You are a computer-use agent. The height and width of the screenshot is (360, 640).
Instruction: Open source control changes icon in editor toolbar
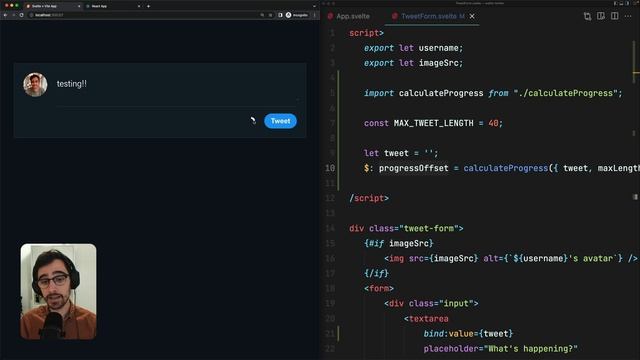pos(587,16)
